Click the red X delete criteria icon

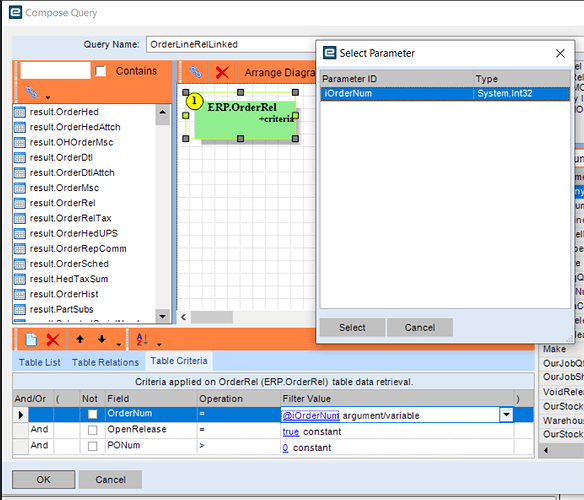click(53, 339)
